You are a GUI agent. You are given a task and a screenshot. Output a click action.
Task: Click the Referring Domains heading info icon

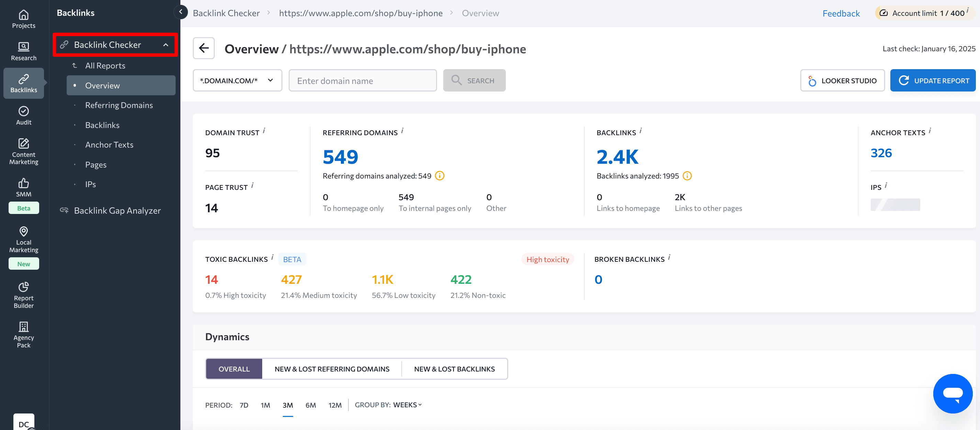tap(402, 131)
